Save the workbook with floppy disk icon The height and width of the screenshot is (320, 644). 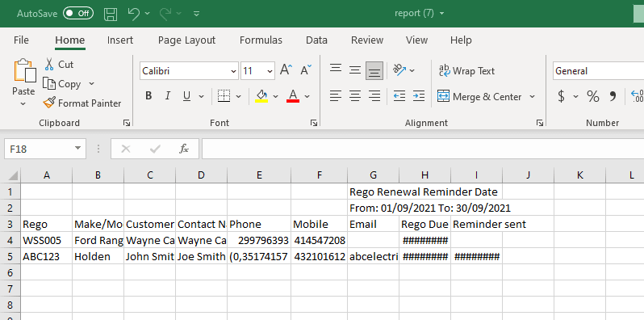[x=110, y=14]
